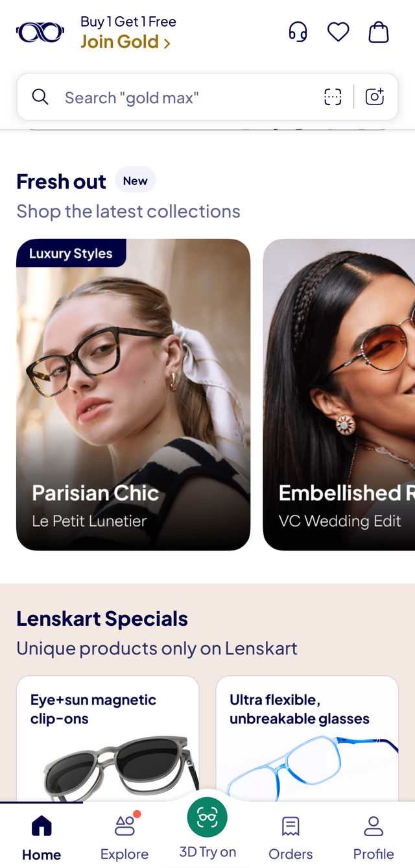Tap the Lenskart infinity logo
Screen dimensions: 415x868
pyautogui.click(x=40, y=32)
